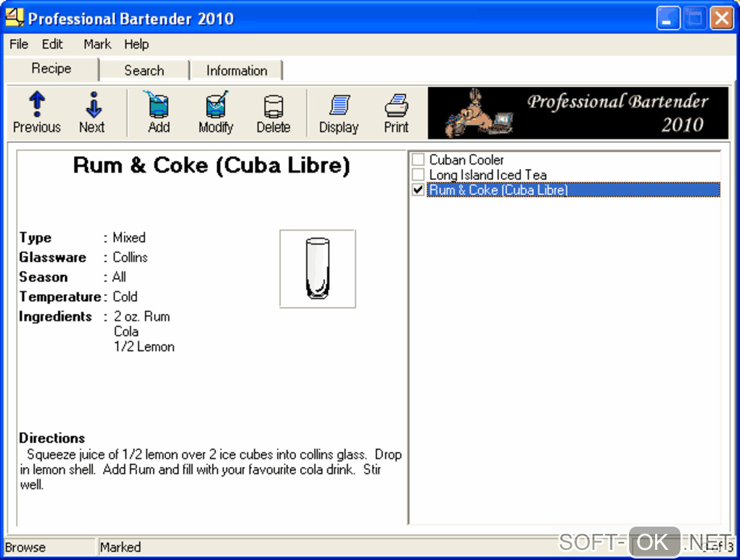Select Cuban Cooler in the recipe list

tap(466, 160)
